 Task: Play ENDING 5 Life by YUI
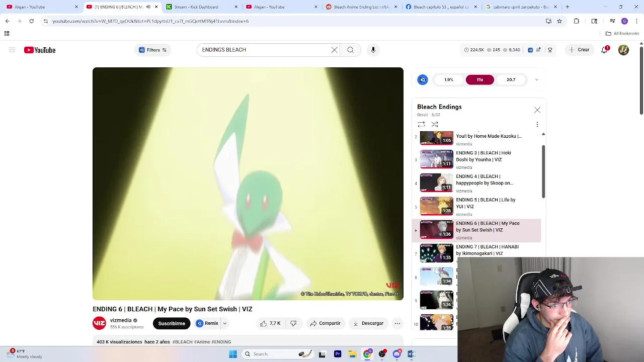476,207
